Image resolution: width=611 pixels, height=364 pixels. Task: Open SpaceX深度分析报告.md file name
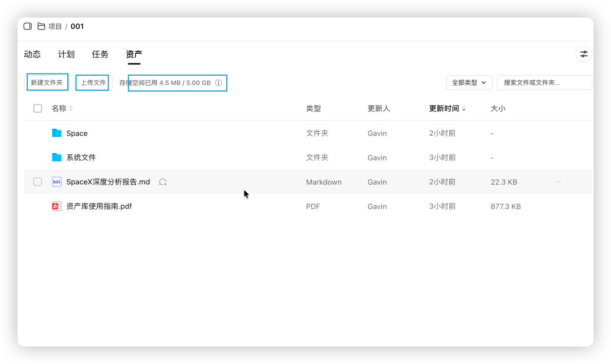[x=108, y=182]
